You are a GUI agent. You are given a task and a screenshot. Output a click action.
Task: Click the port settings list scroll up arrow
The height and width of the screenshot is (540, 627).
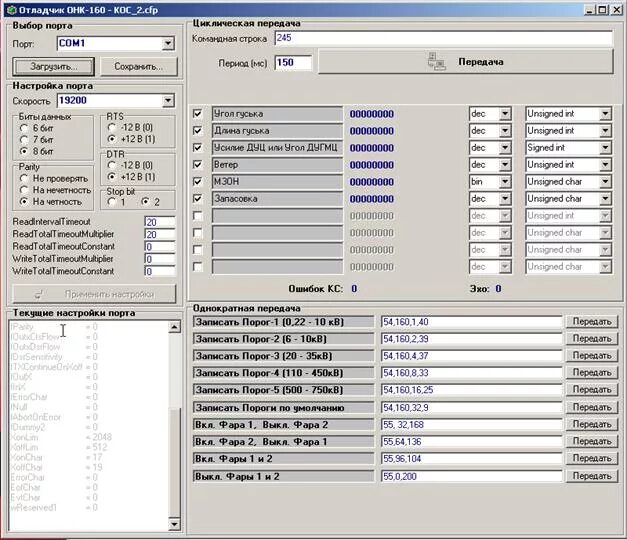175,327
